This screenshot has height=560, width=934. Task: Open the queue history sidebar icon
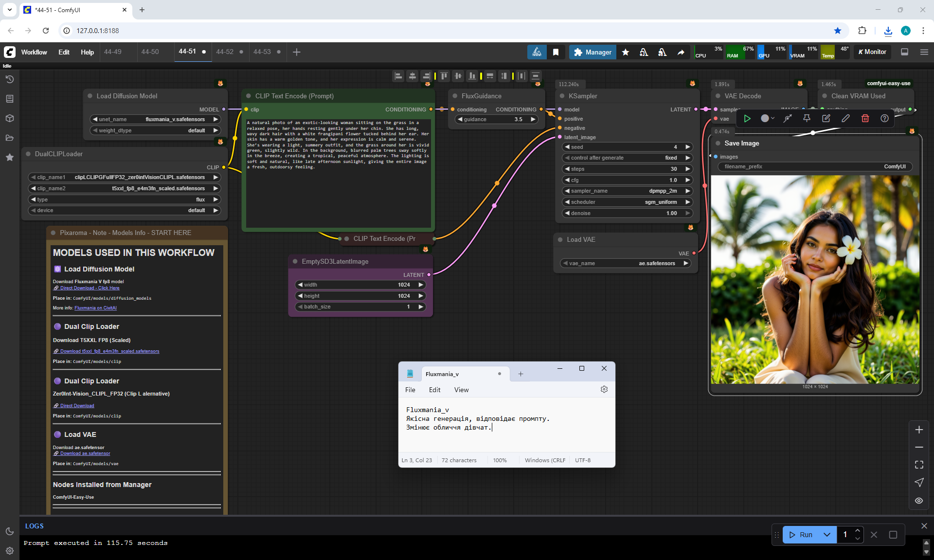click(9, 79)
